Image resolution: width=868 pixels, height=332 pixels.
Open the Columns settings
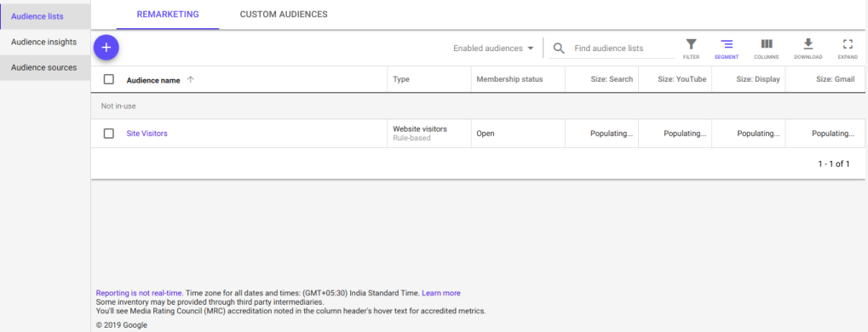766,49
